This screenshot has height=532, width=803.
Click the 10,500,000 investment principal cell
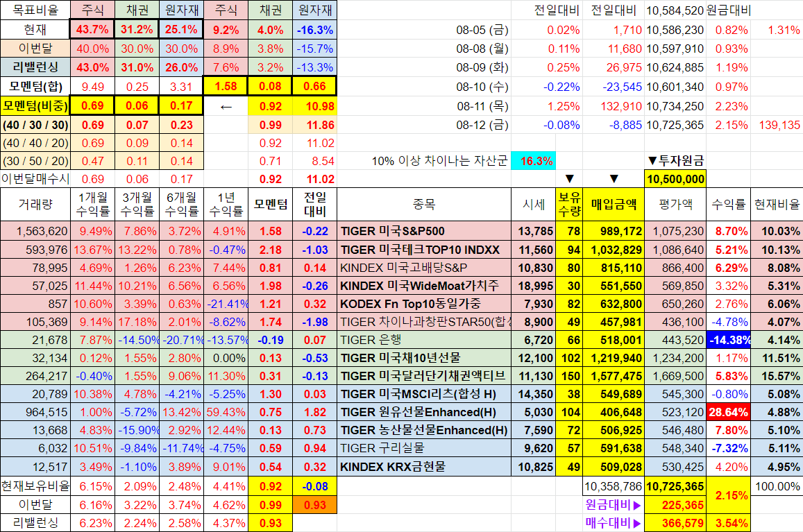pyautogui.click(x=675, y=179)
